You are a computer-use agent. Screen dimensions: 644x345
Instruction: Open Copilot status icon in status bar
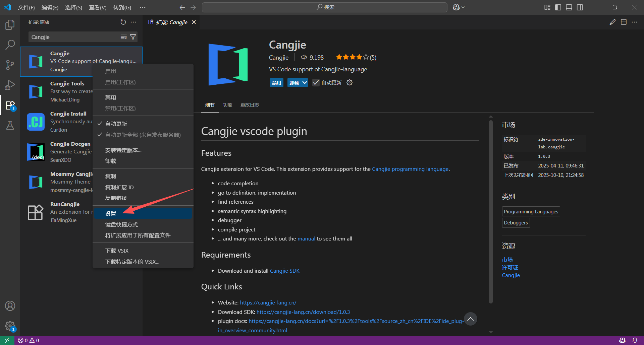pos(622,340)
